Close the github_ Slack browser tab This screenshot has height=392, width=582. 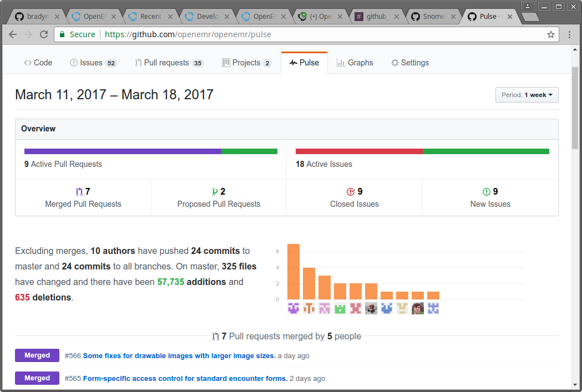396,17
